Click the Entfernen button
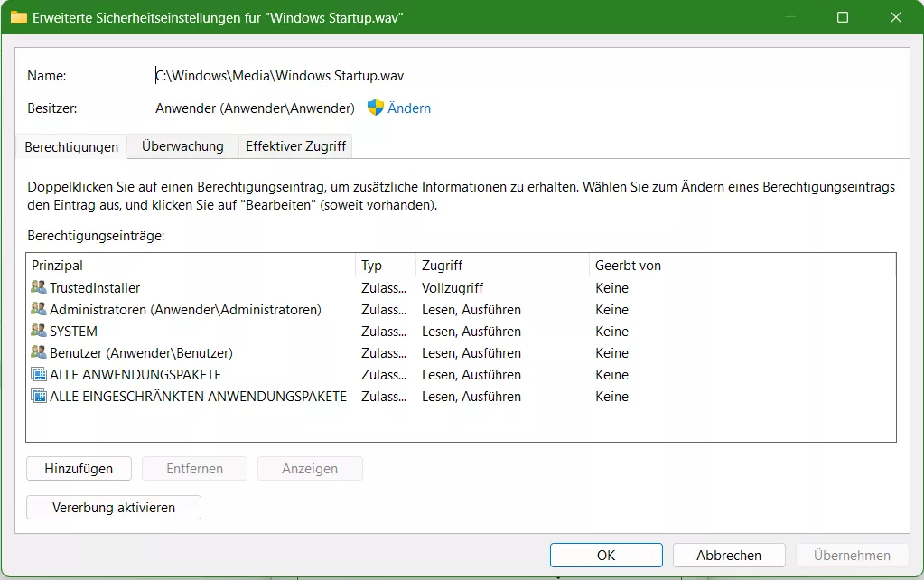Screen dimensions: 924x580 [x=194, y=469]
